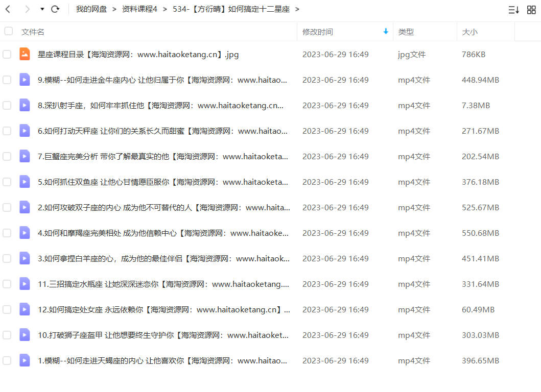This screenshot has height=392, width=541.
Task: Tick the select-all checkbox in header
Action: pos(9,31)
